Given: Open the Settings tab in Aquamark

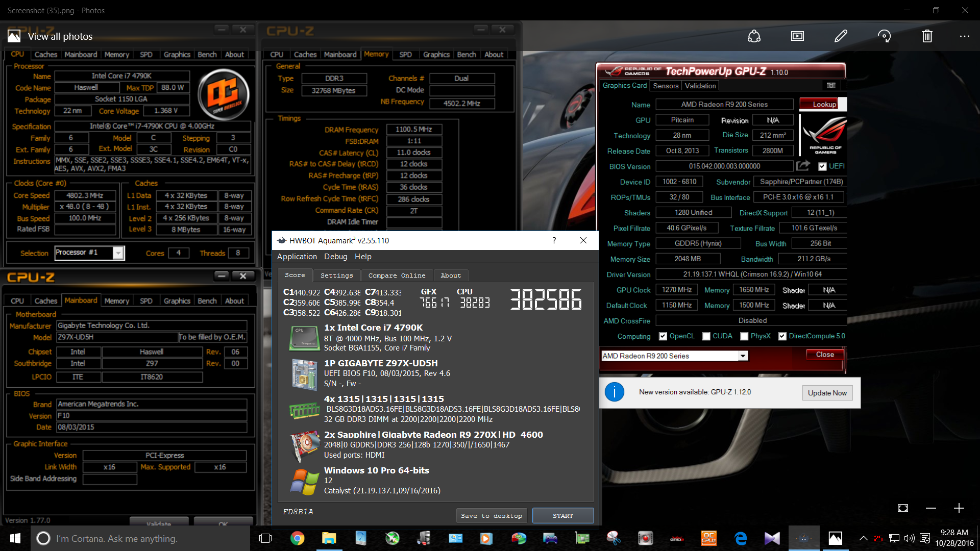Looking at the screenshot, I should 336,275.
